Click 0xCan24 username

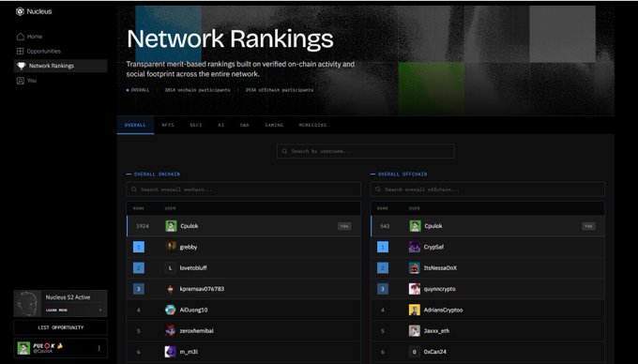point(435,352)
